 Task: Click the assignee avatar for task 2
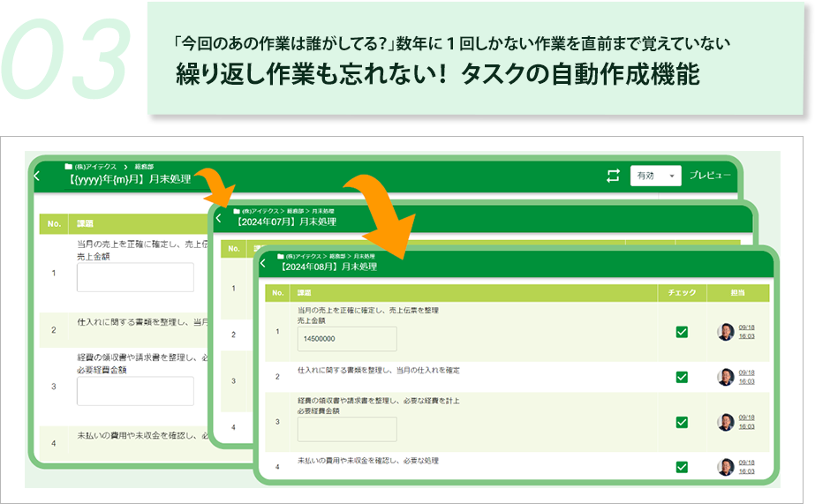click(726, 377)
